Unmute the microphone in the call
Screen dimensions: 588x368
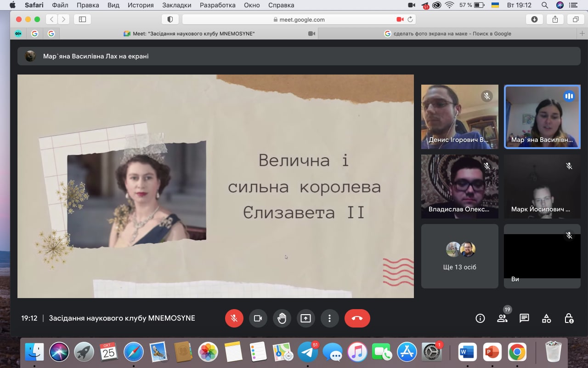click(x=234, y=318)
